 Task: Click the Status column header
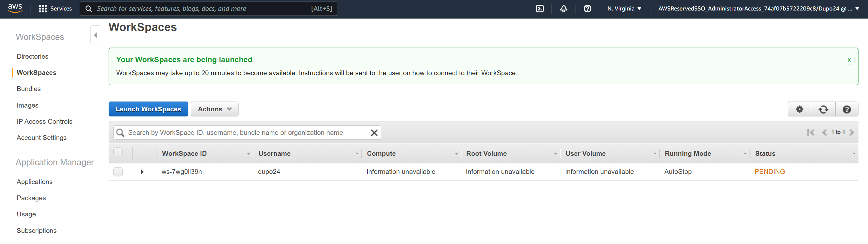pyautogui.click(x=765, y=154)
